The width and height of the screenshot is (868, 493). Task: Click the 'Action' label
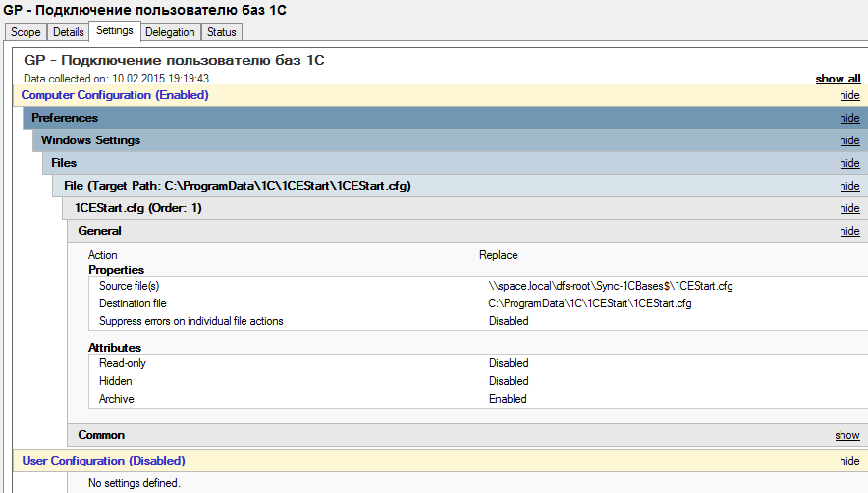point(102,255)
